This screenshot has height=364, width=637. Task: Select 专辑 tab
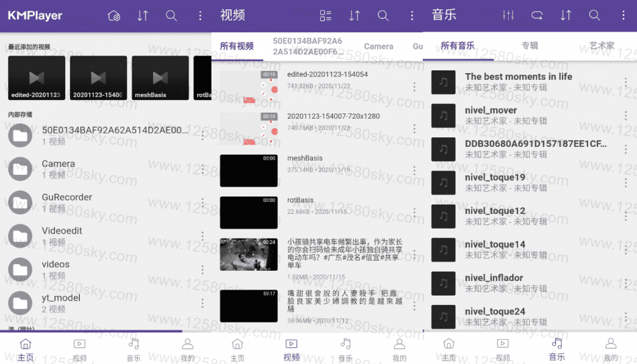[530, 46]
